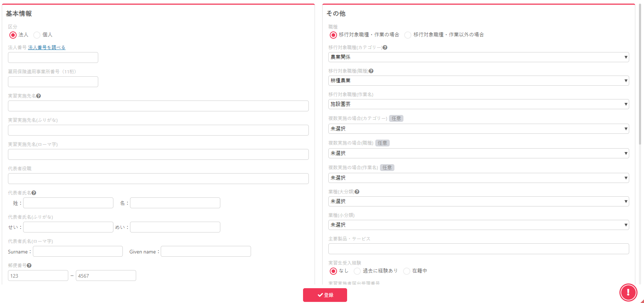
Task: Open the 施設園芸 作業名 dropdown
Action: [x=478, y=104]
